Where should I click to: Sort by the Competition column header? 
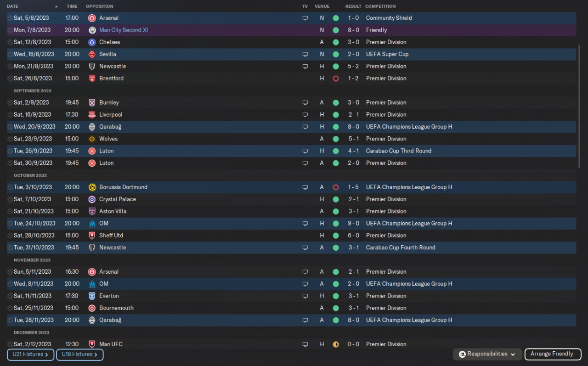(x=380, y=6)
